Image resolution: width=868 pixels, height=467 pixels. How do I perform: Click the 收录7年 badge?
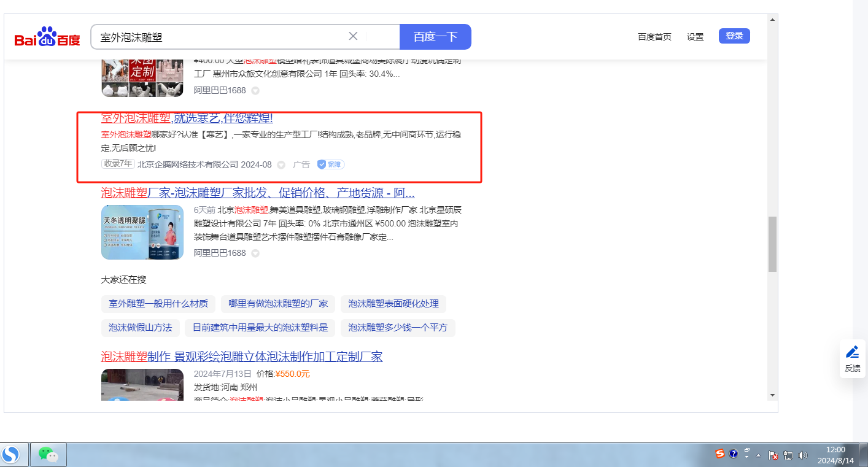[x=118, y=164]
